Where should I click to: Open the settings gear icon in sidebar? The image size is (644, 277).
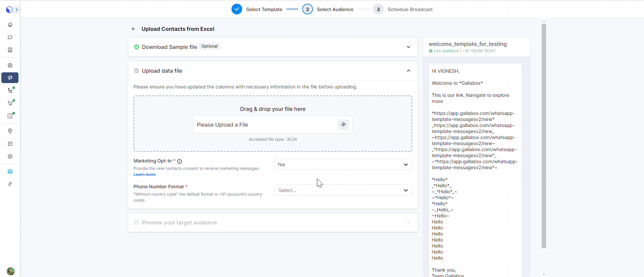point(10,156)
